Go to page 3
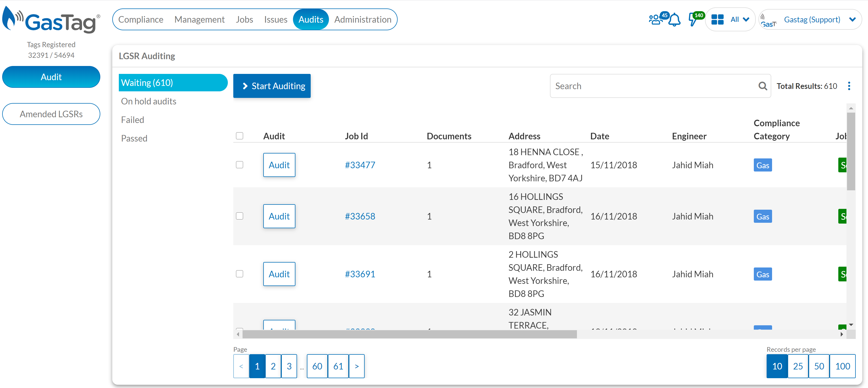Image resolution: width=868 pixels, height=388 pixels. click(289, 366)
